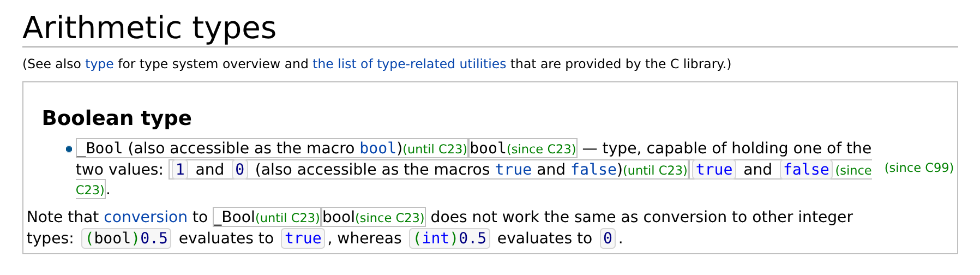980x275 pixels.
Task: Click the boxed "false" before "(since C23)"
Action: (806, 170)
